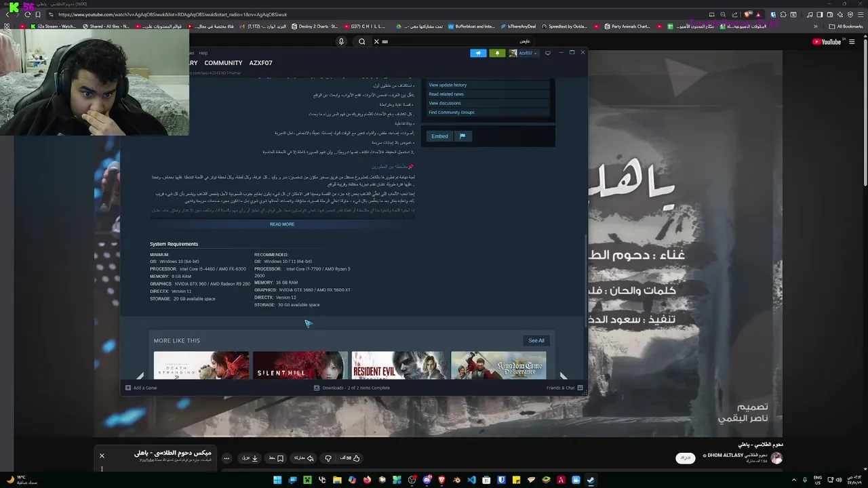Open Steam announcements megaphone button

[x=478, y=53]
